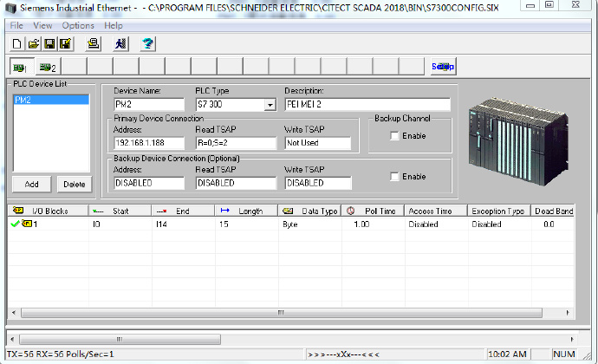Click Start cell value I0
Image resolution: width=598 pixels, height=364 pixels.
[x=96, y=224]
